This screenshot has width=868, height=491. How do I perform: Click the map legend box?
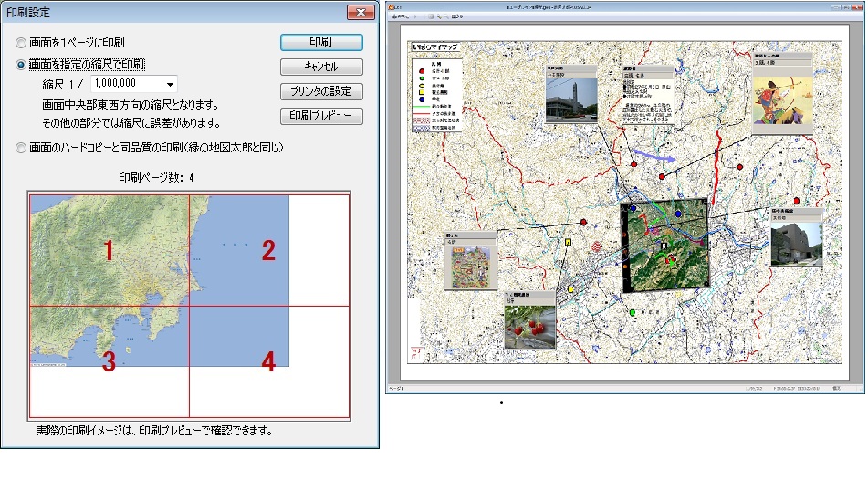437,97
